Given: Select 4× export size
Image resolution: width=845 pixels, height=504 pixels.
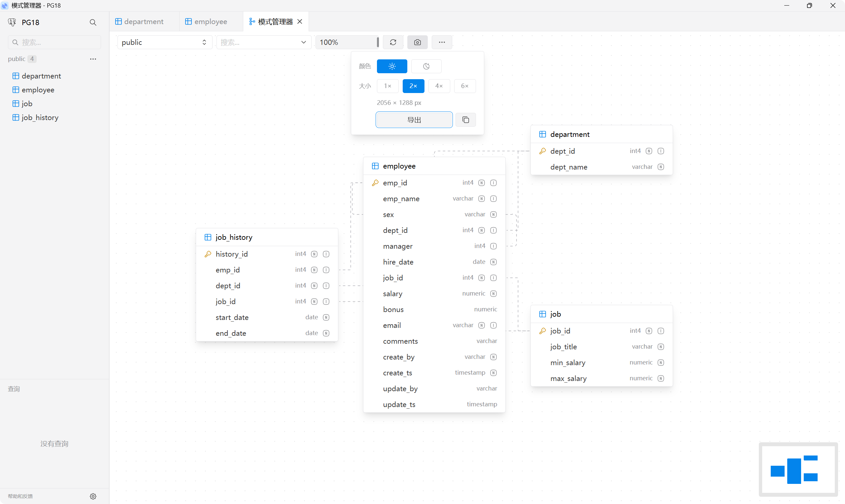Looking at the screenshot, I should point(439,86).
